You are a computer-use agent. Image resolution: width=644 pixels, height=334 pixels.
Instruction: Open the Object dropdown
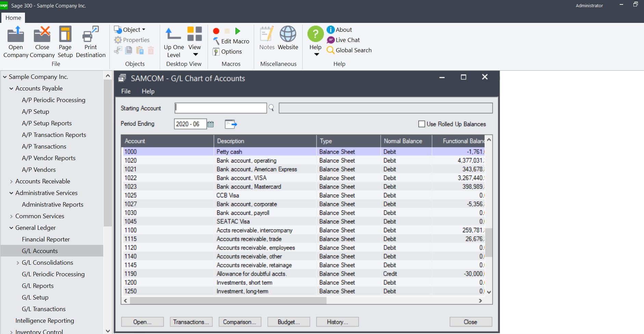pos(130,30)
